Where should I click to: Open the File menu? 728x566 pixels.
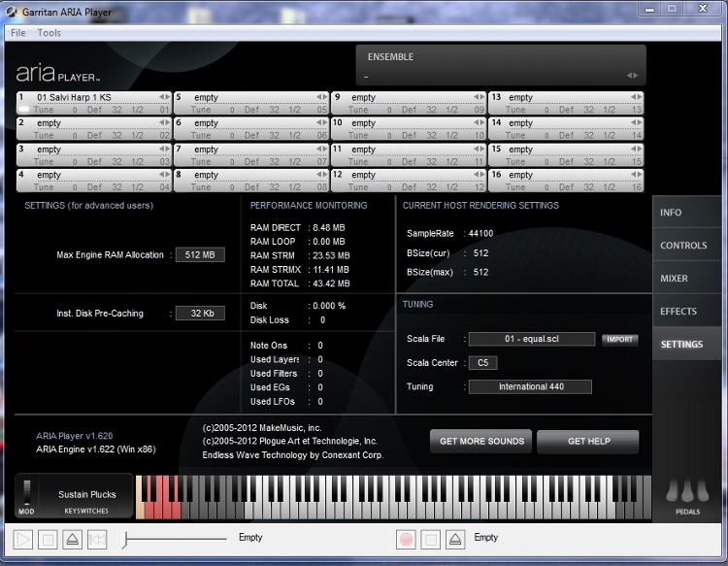click(x=18, y=33)
